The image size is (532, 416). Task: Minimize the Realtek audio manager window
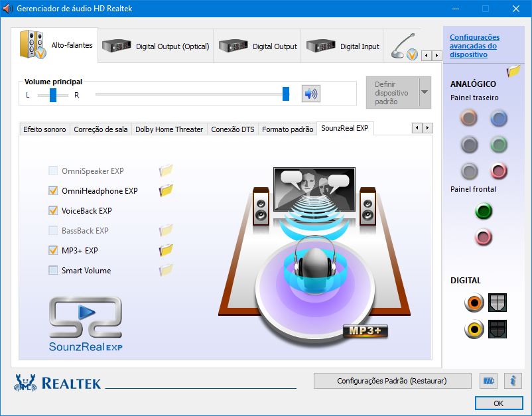(456, 9)
